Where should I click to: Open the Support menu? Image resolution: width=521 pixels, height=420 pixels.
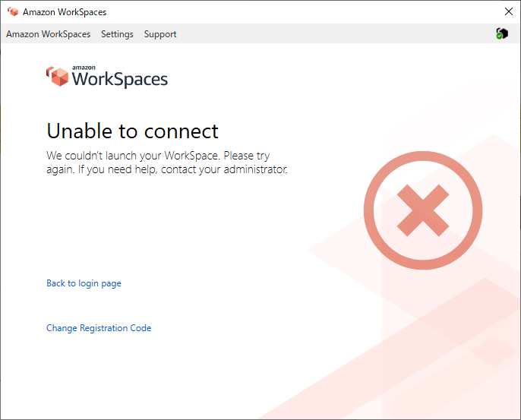coord(160,34)
